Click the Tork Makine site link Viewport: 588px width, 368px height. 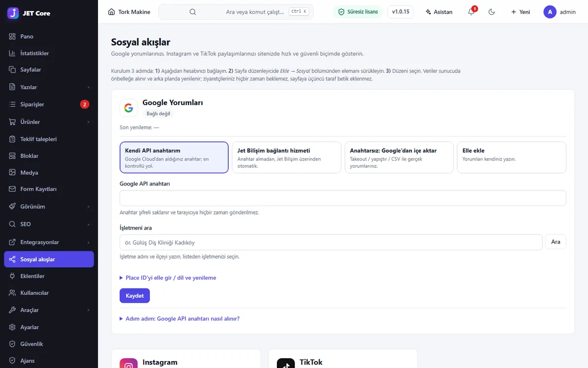[129, 12]
